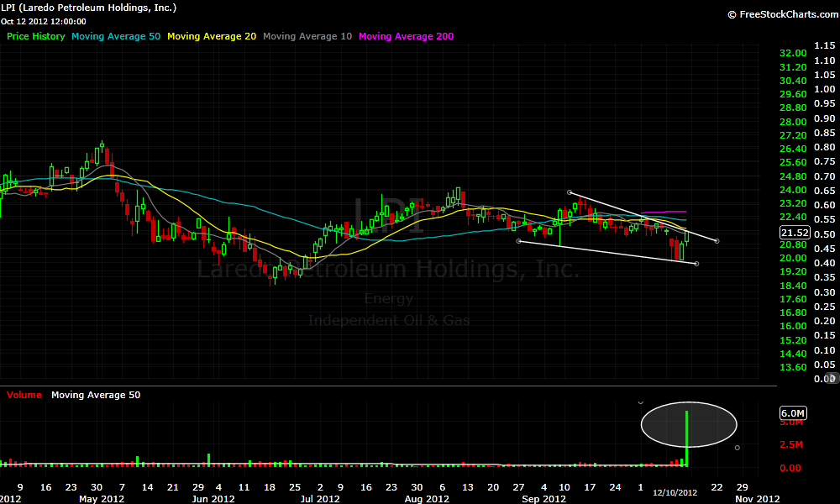Click the ellipse's top-left resize handle
The image size is (840, 504).
click(641, 402)
